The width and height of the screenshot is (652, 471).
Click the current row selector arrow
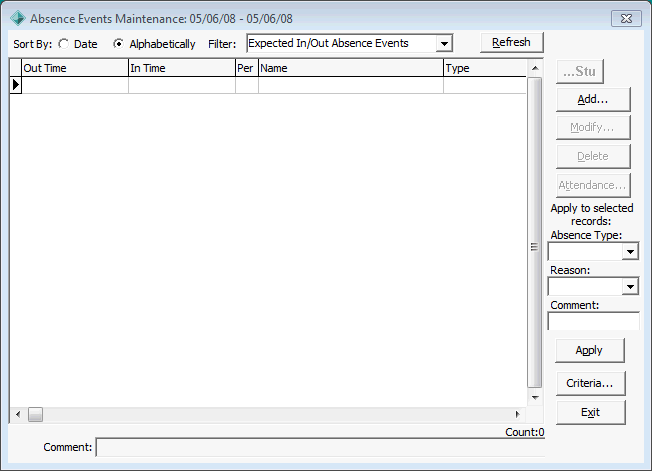point(16,85)
